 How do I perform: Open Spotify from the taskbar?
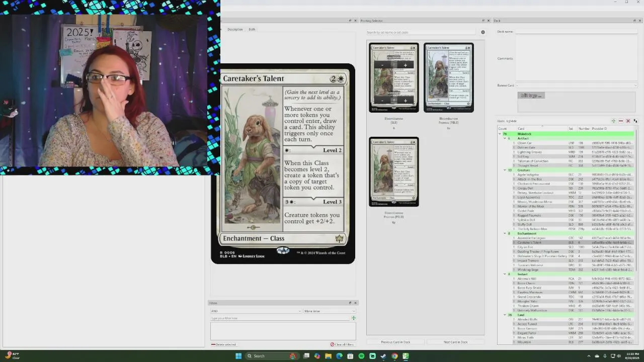361,356
